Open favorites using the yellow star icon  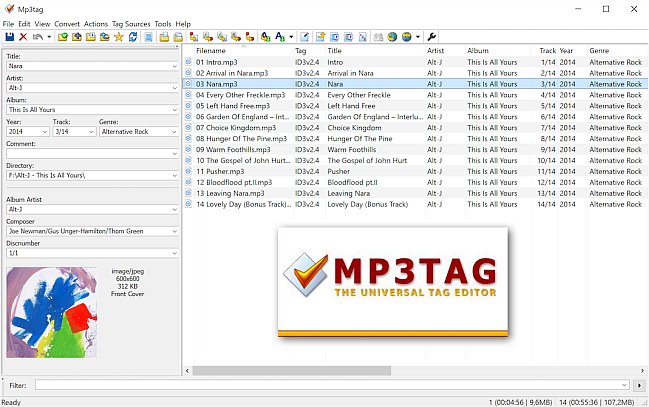(119, 37)
